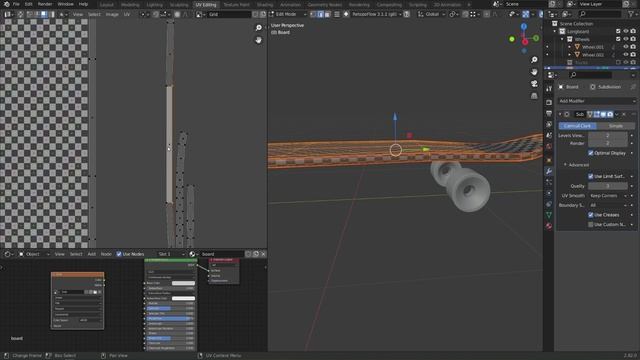The image size is (640, 360).
Task: Click the viewport zoom magnifier icon
Action: [x=534, y=60]
